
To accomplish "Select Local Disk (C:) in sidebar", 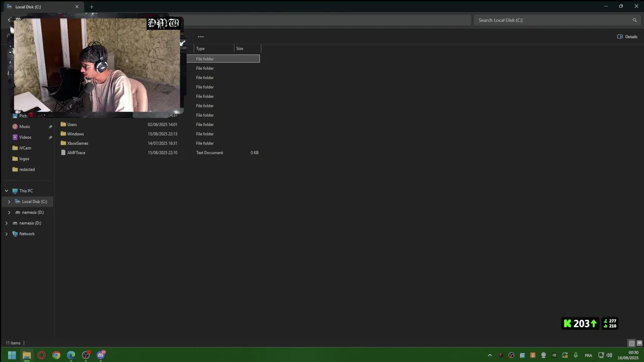I will (35, 202).
